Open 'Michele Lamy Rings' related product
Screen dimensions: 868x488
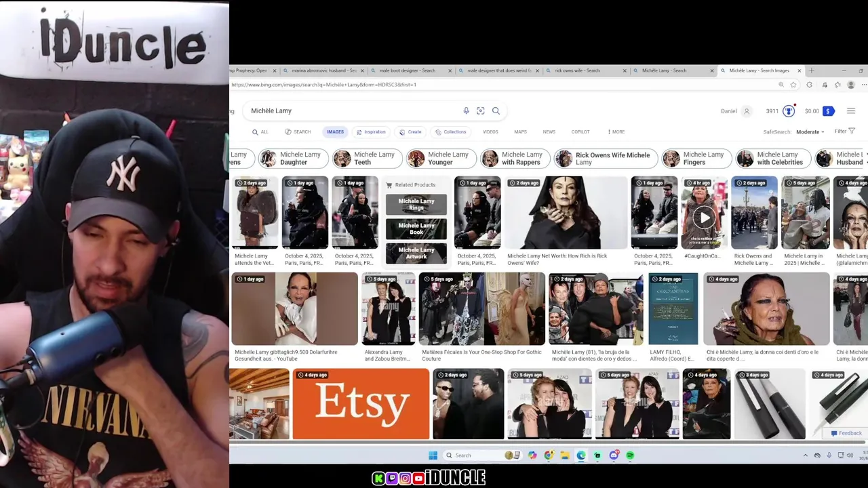(416, 205)
